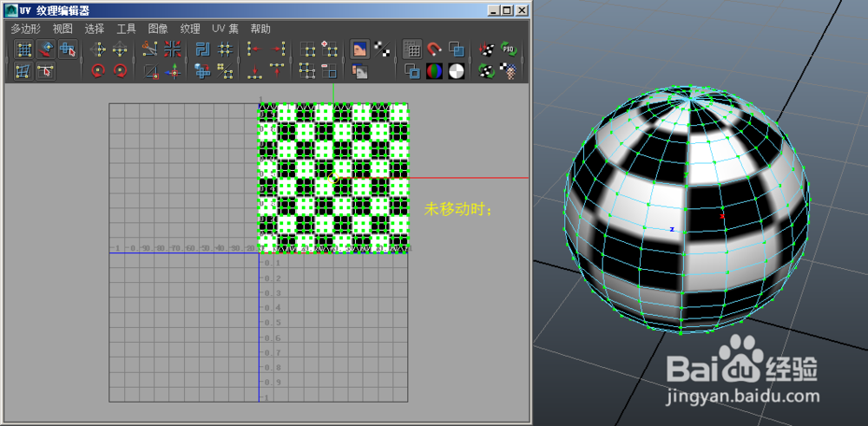868x426 pixels.
Task: Flip selected UVs in U direction
Action: coord(99,49)
